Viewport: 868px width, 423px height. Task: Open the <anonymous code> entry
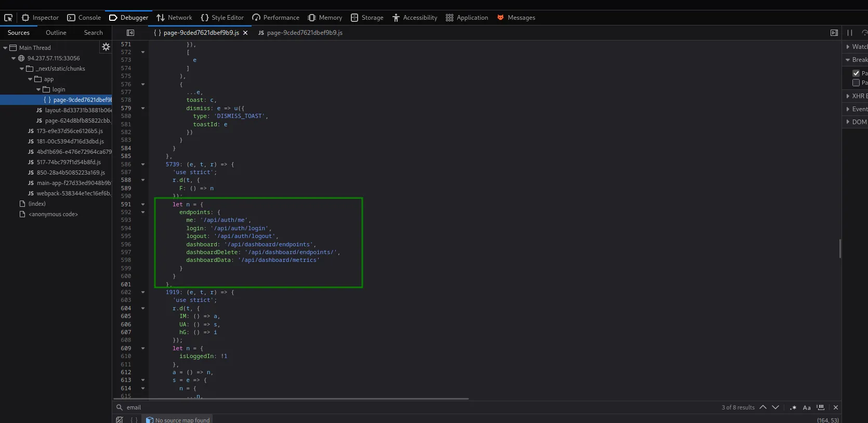pos(48,214)
